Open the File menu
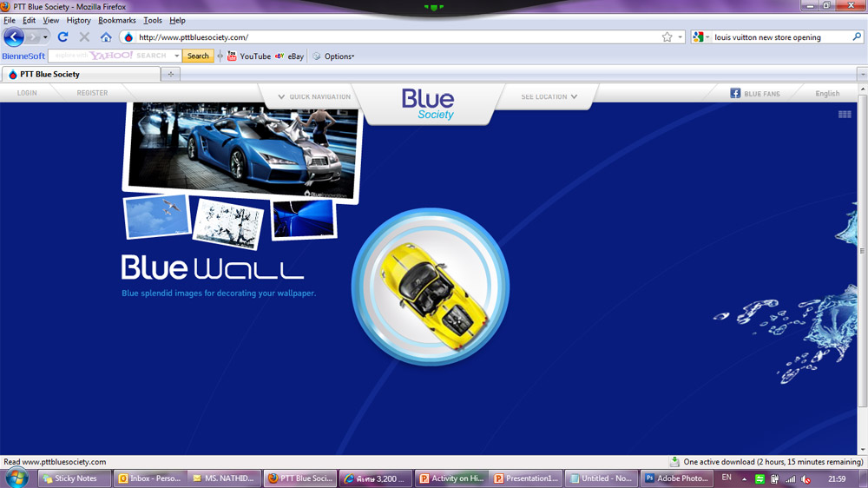 [10, 21]
